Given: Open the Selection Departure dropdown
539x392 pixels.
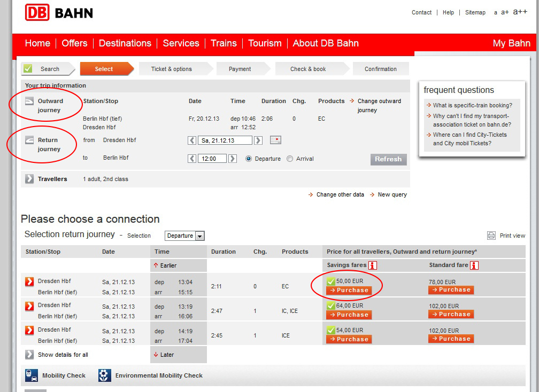Looking at the screenshot, I should 184,236.
